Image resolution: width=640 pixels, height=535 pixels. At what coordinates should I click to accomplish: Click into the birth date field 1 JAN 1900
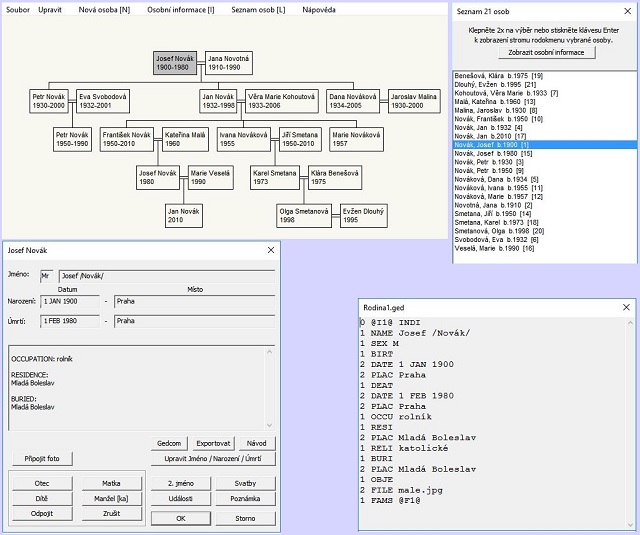(x=70, y=301)
